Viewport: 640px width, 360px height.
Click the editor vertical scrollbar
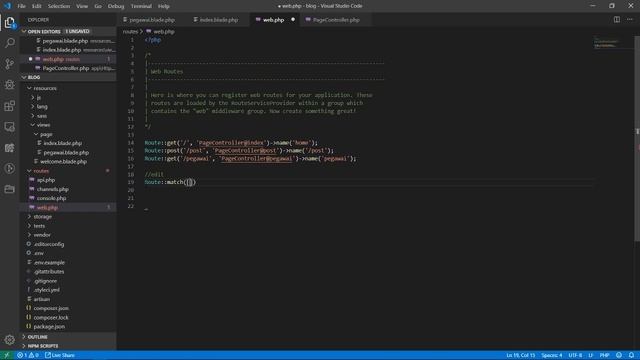pyautogui.click(x=637, y=139)
